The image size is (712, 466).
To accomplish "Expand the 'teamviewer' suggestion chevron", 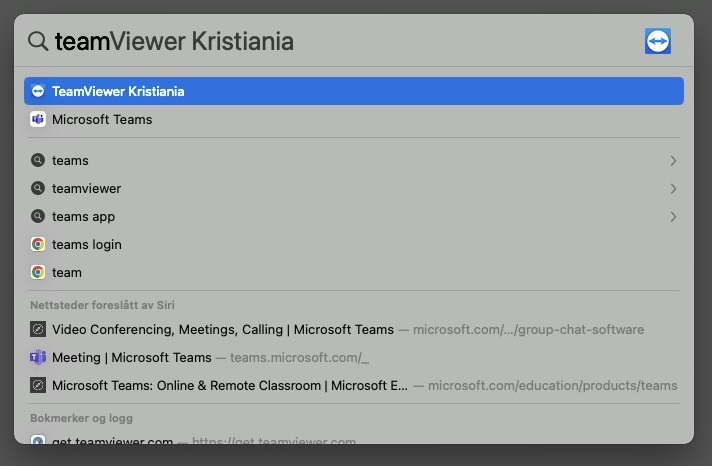I will (673, 189).
